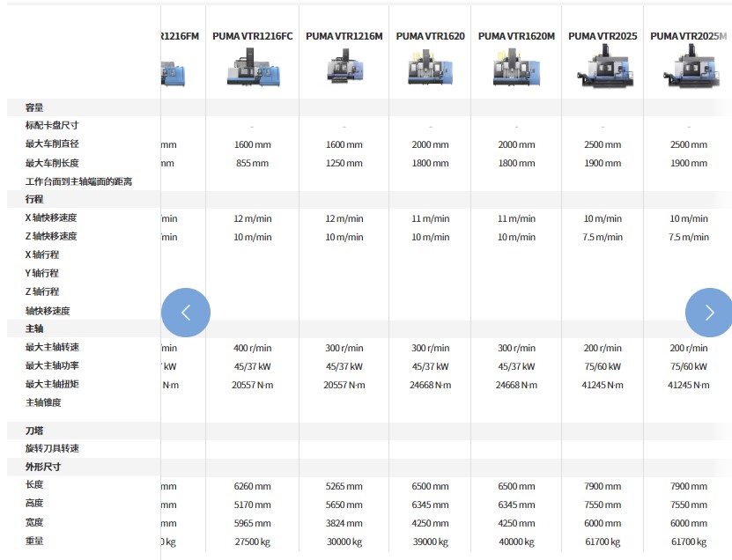Select 1900 mm length in PUMA VTR2025M column
Image resolution: width=732 pixels, height=560 pixels.
pyautogui.click(x=689, y=164)
